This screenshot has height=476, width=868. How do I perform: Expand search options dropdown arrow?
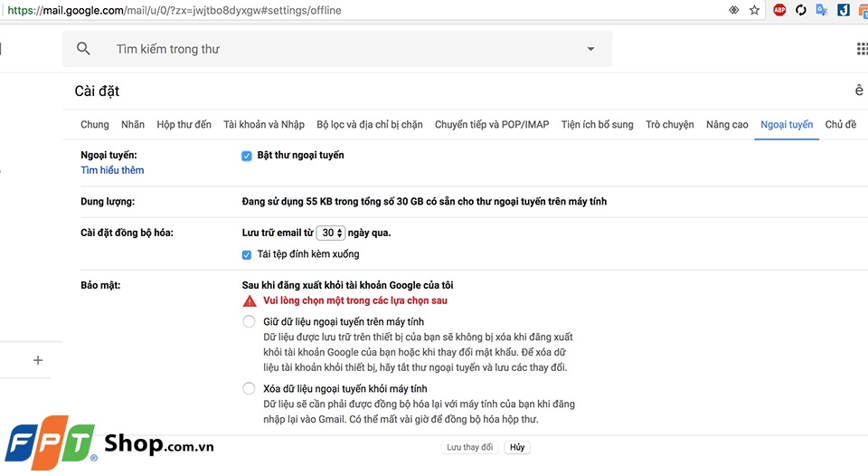[x=590, y=49]
